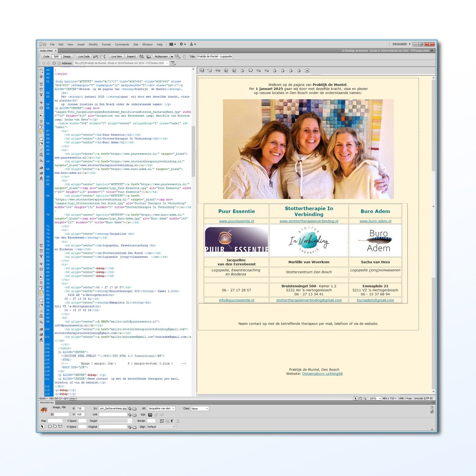This screenshot has width=476, height=476.
Task: Open the Commands menu
Action: pyautogui.click(x=122, y=44)
